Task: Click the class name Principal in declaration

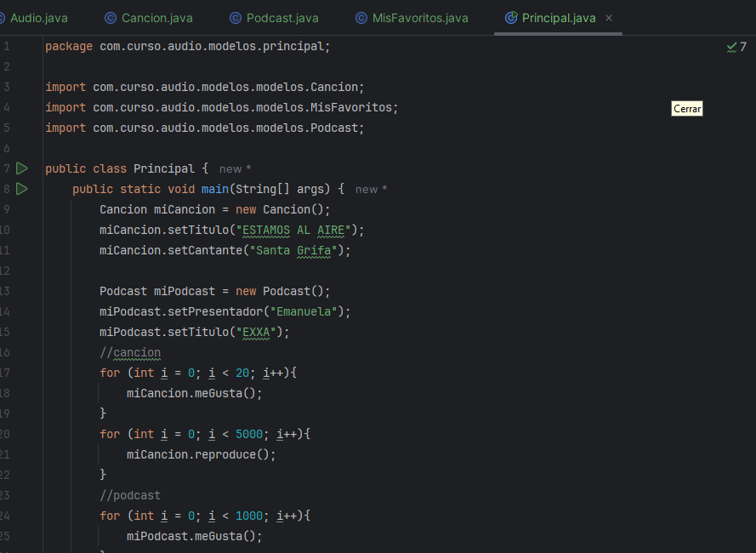Action: pyautogui.click(x=164, y=168)
